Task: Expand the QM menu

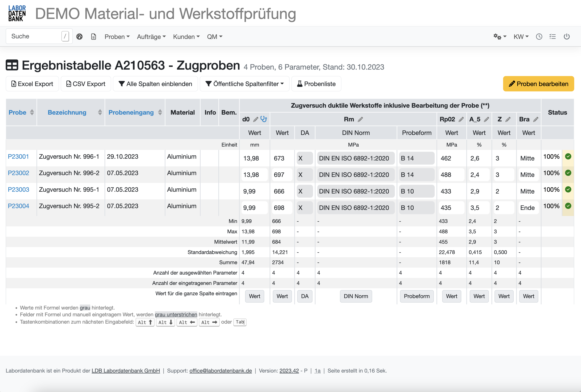Action: [x=214, y=36]
